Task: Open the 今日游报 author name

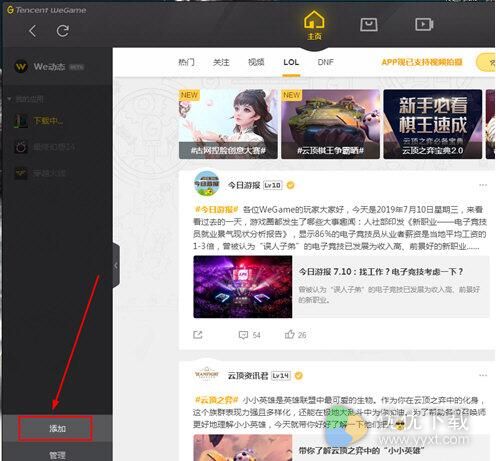Action: click(244, 185)
